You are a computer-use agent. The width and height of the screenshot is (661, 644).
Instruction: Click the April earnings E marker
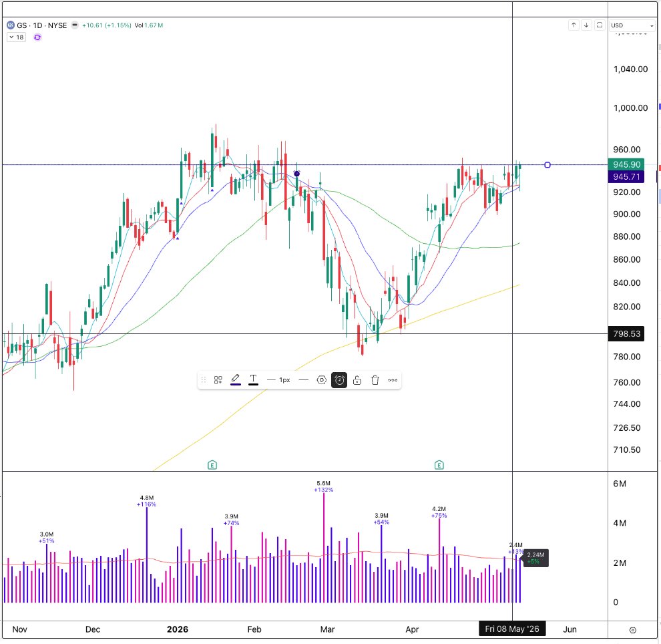[439, 465]
